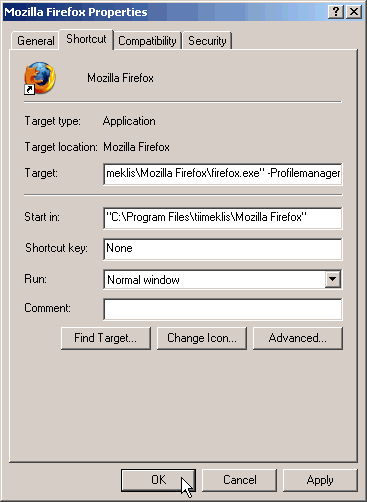Open Find Target location

point(106,338)
